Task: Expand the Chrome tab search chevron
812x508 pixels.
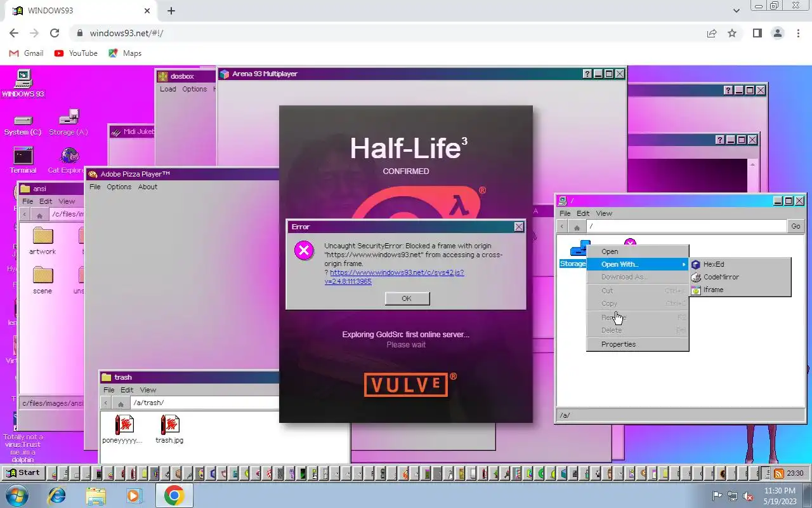Action: (737, 11)
